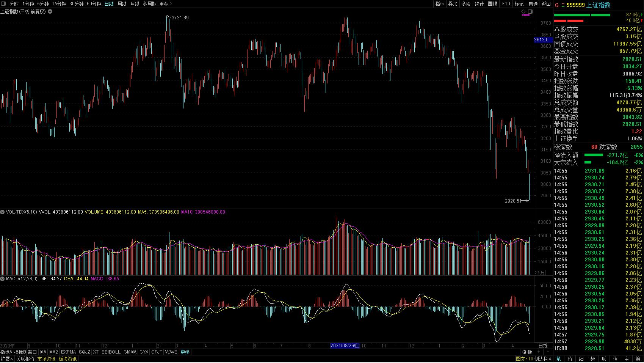Screen dimensions: 644x363
Task: Click the diamond marker icon above chart
Action: 524,11
